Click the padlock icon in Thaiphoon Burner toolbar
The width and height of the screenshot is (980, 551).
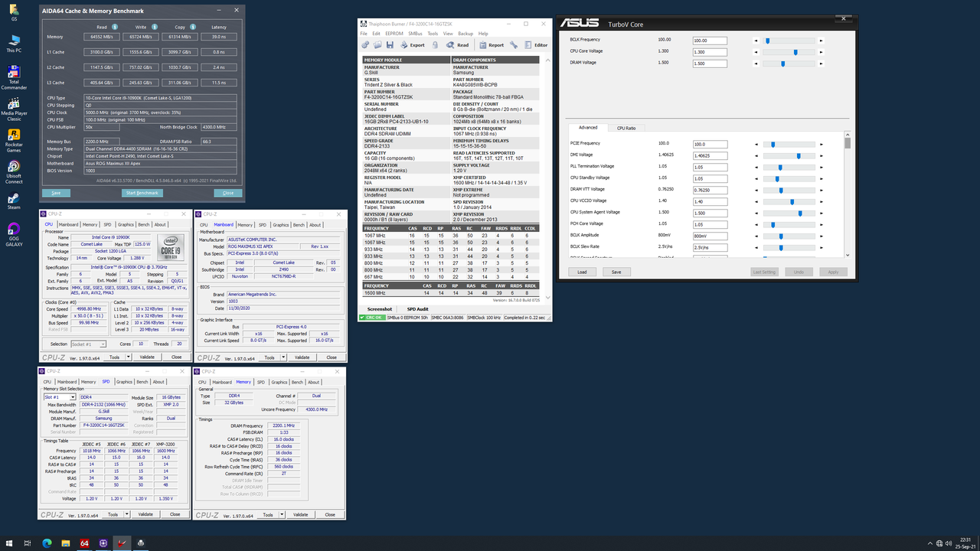click(x=435, y=45)
